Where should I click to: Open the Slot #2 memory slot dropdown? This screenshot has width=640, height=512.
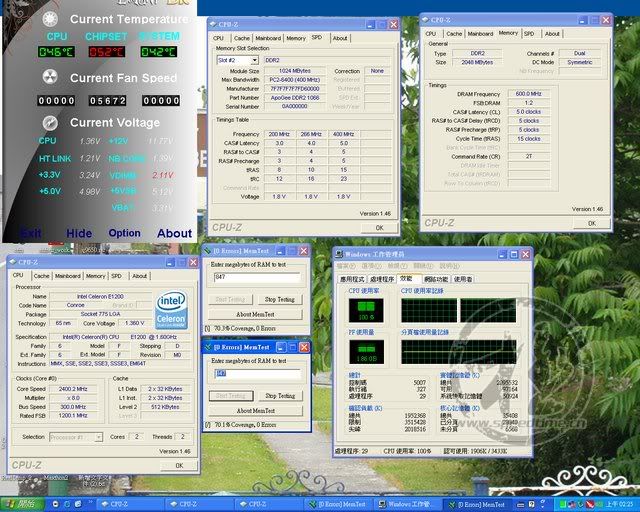pos(255,60)
